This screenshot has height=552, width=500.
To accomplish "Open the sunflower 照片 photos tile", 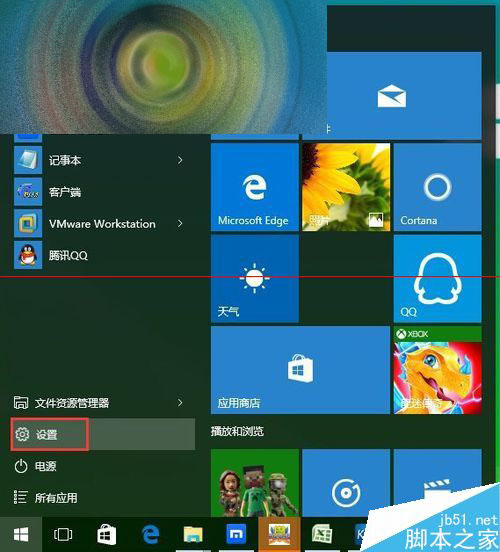I will (x=346, y=187).
